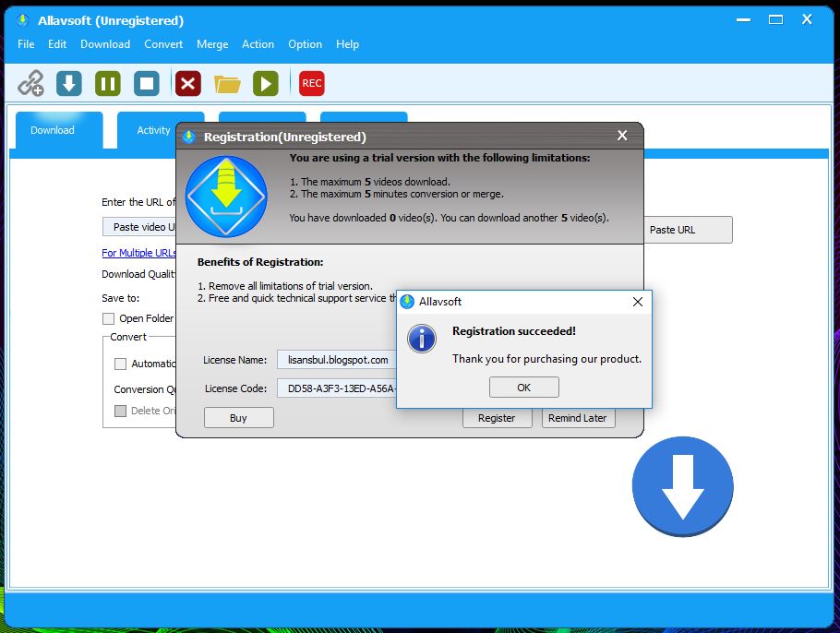Start download with the blue arrow toolbar icon

(x=69, y=83)
